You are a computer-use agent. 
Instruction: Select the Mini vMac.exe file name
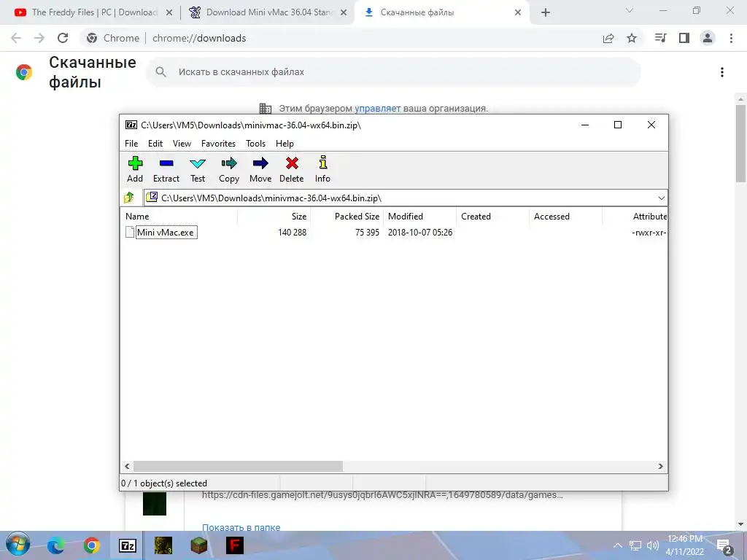(x=166, y=233)
